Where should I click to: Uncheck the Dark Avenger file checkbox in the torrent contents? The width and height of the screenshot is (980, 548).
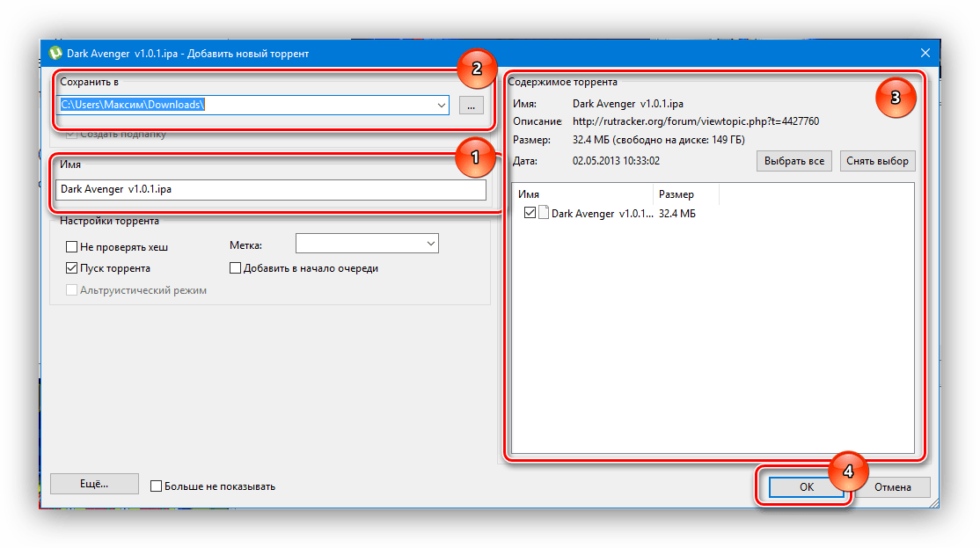(530, 213)
